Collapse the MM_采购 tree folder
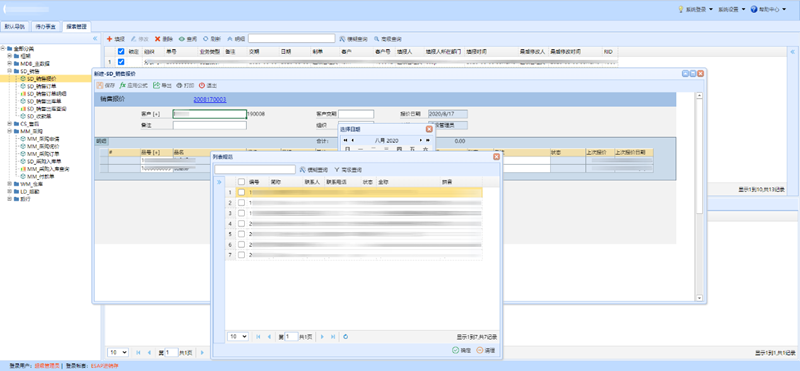 pos(9,131)
